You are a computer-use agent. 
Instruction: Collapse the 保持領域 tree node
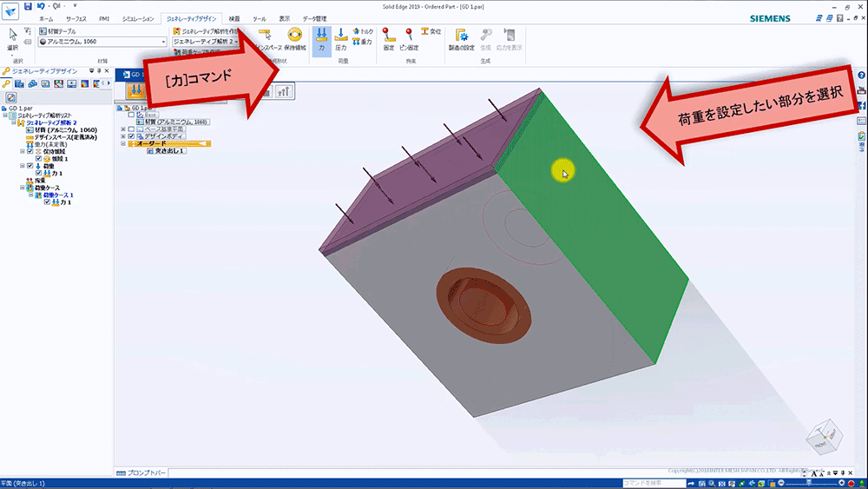pyautogui.click(x=23, y=151)
